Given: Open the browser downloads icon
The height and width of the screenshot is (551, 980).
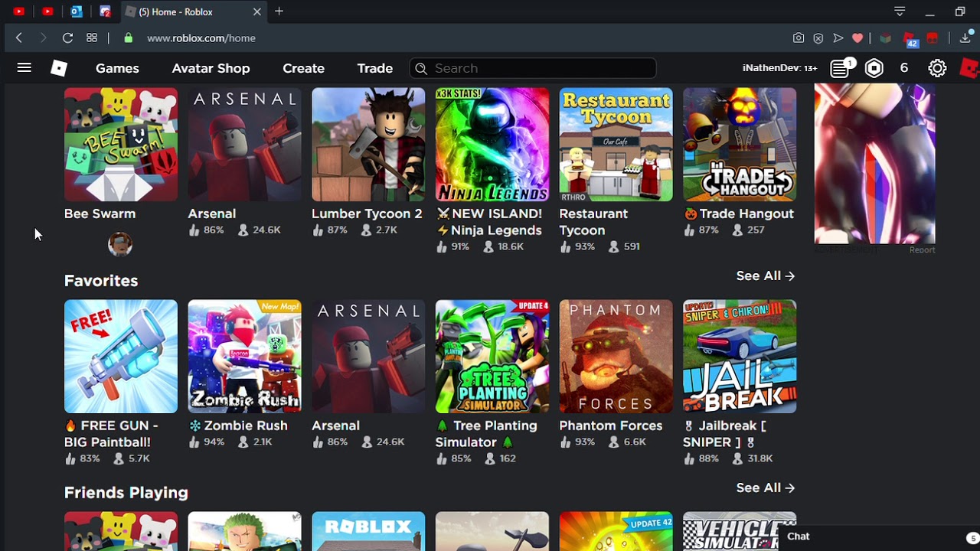Looking at the screenshot, I should [x=965, y=37].
